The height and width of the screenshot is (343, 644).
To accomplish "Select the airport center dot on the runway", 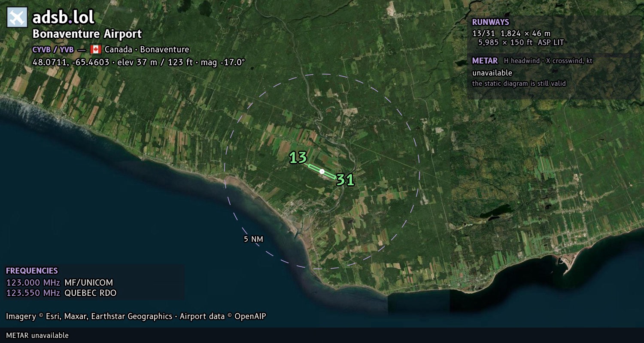I will [322, 171].
